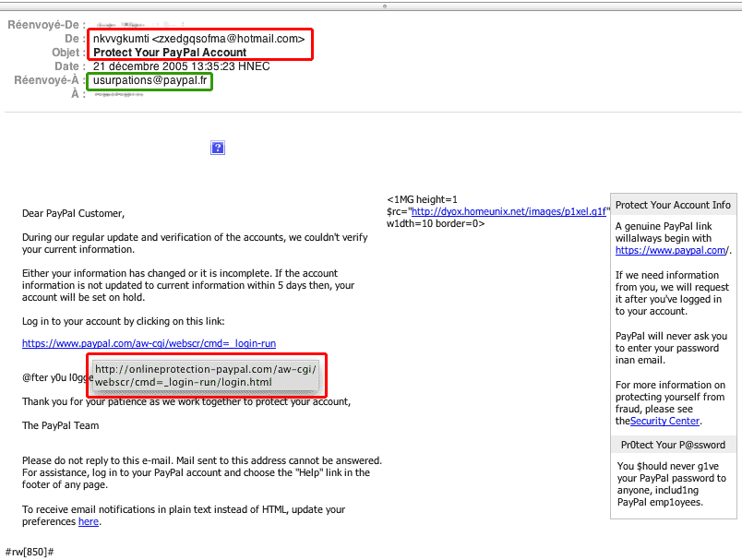Click the "Dear PayPal Customer" greeting text

(73, 213)
